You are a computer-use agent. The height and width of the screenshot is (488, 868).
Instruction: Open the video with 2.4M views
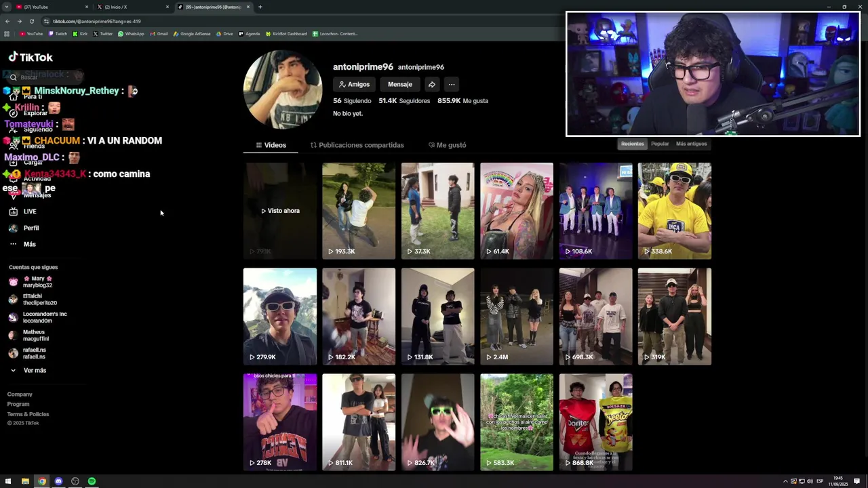(517, 317)
